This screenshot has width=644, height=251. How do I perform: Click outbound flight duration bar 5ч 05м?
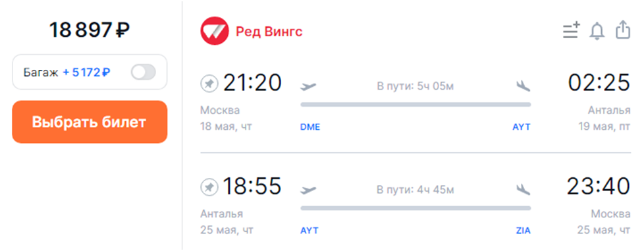(x=416, y=104)
